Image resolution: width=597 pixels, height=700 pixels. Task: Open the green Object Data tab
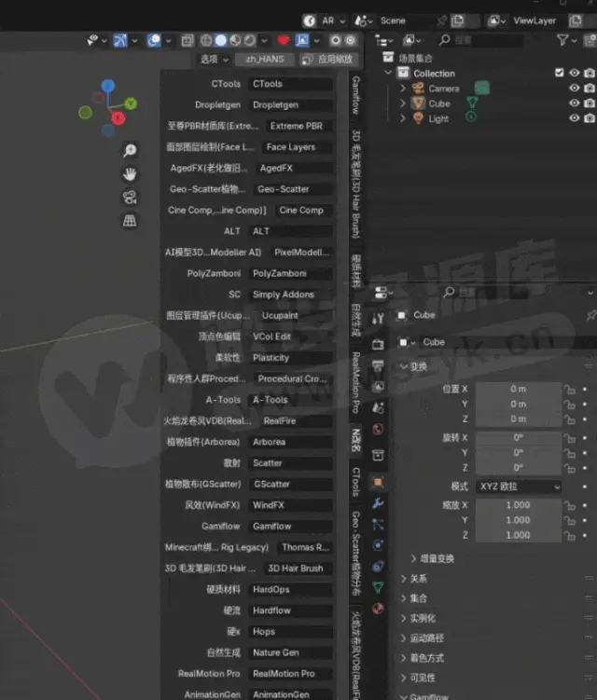tap(378, 587)
